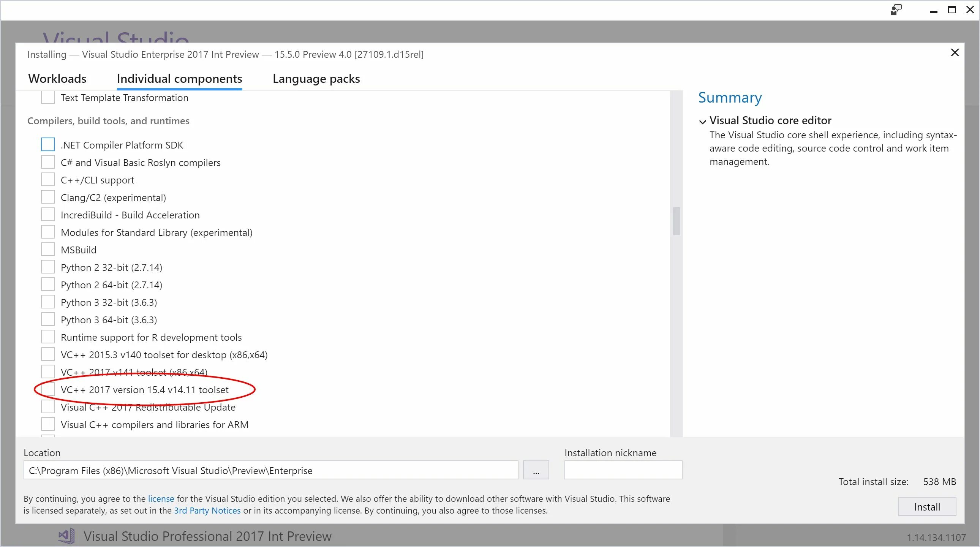Screen dimensions: 980x547
Task: Open the license link
Action: (161, 499)
